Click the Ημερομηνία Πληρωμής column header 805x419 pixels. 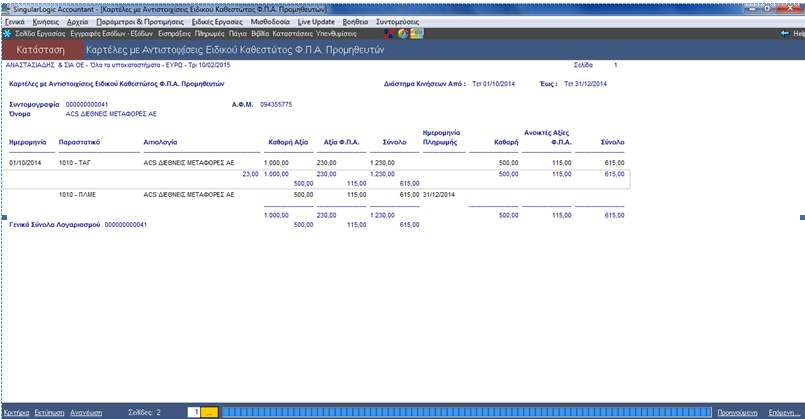click(x=442, y=138)
